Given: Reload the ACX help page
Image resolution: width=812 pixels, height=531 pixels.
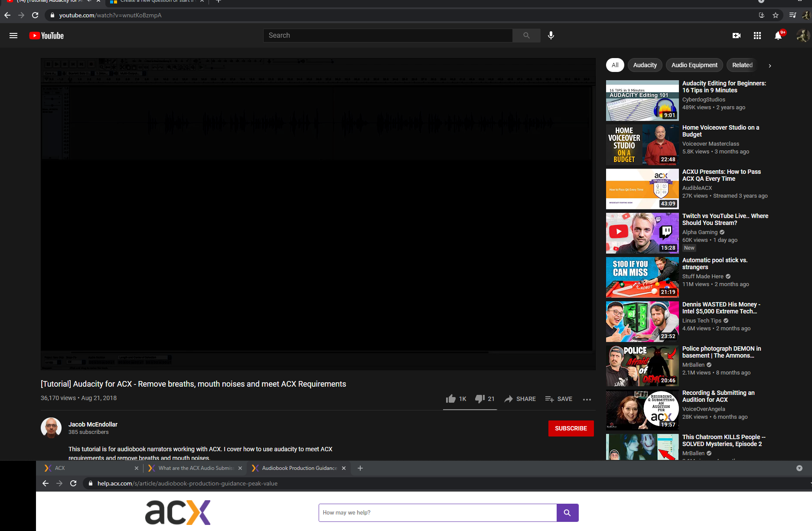Looking at the screenshot, I should (x=73, y=483).
